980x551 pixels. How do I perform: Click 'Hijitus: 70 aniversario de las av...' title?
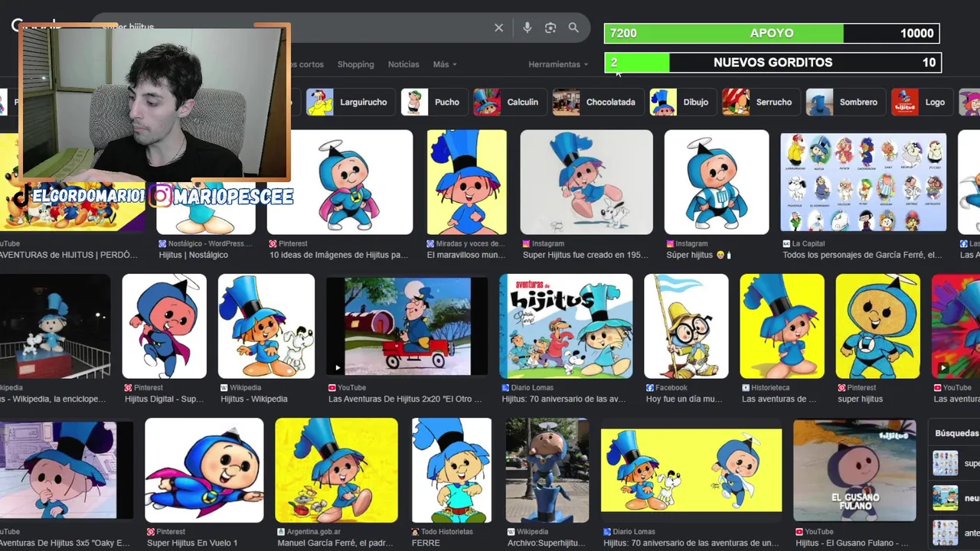564,399
